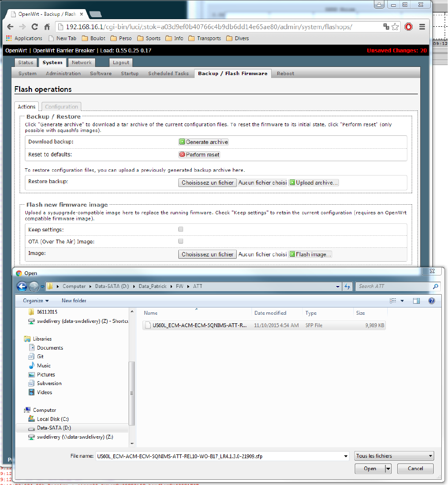Viewport: 448px width, 485px height.
Task: Bookmark this page with star icon
Action: coord(395,27)
